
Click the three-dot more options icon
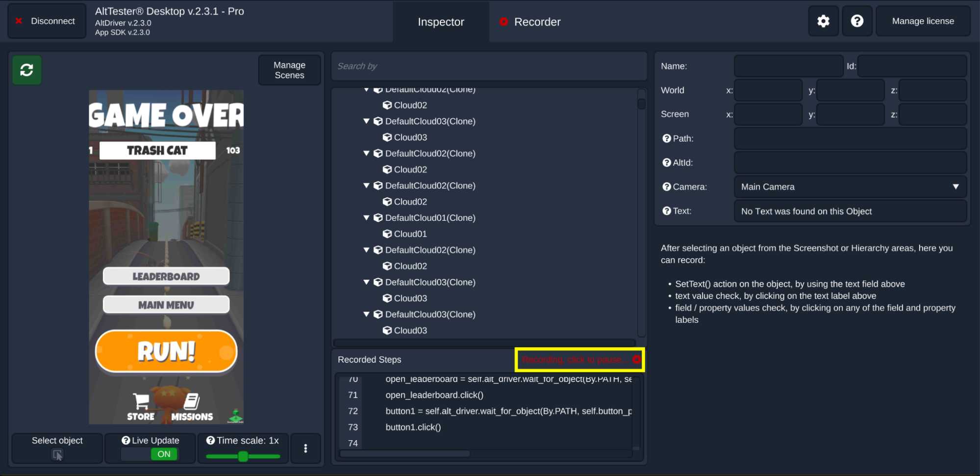coord(305,448)
